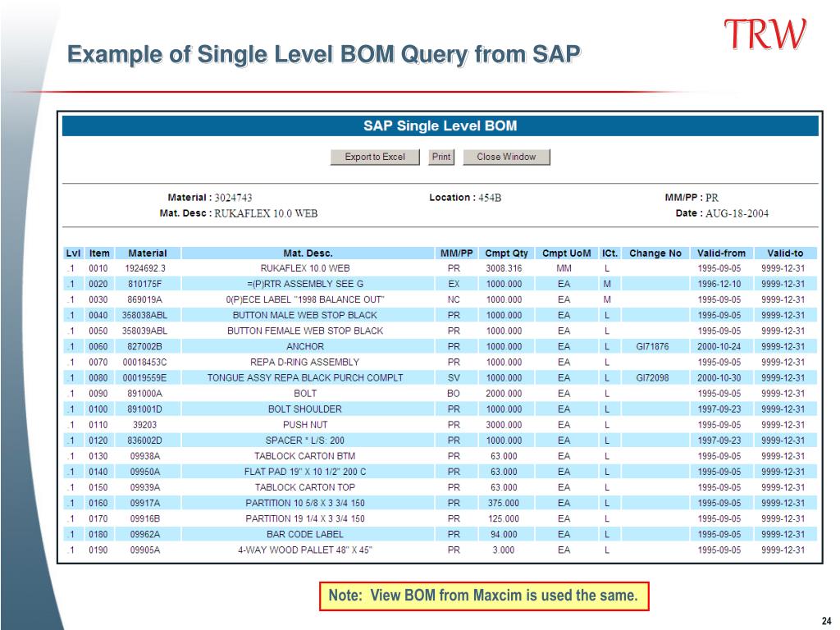
Task: Select the BUTTON MALE WEB STOP BLACK description
Action: click(x=305, y=315)
